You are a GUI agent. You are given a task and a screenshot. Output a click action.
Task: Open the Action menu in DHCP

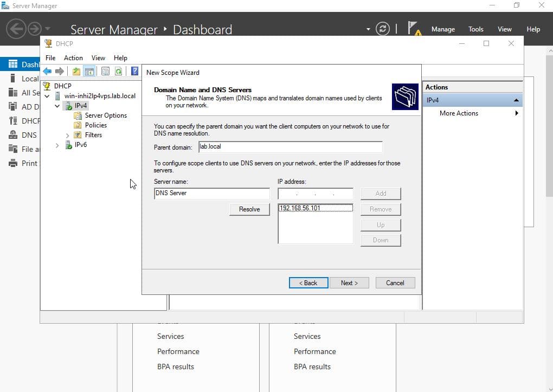coord(73,58)
